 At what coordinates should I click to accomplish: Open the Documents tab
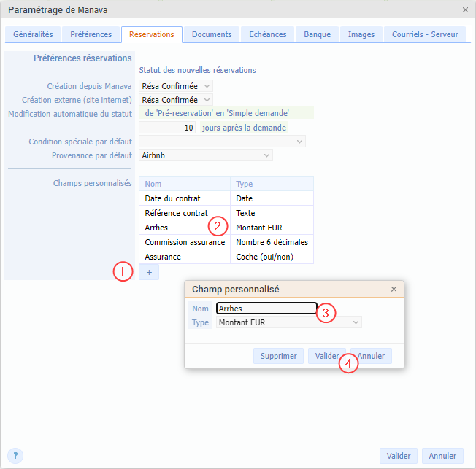pyautogui.click(x=212, y=35)
